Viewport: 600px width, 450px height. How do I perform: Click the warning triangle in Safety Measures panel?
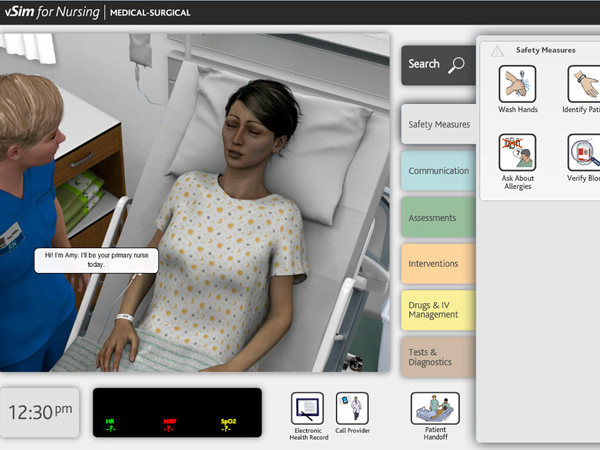497,50
